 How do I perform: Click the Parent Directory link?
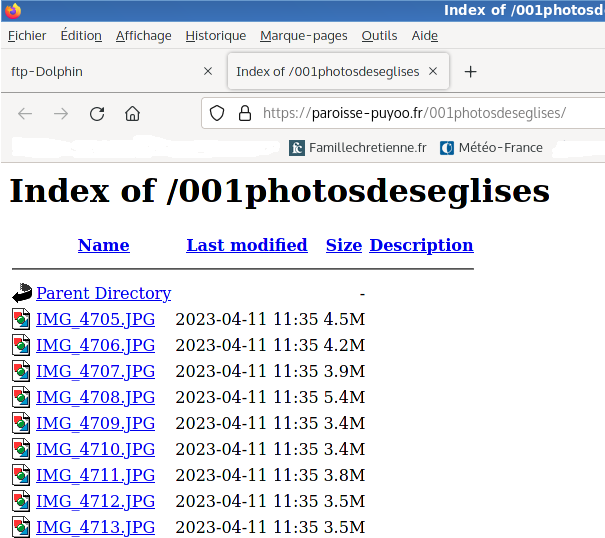(103, 294)
